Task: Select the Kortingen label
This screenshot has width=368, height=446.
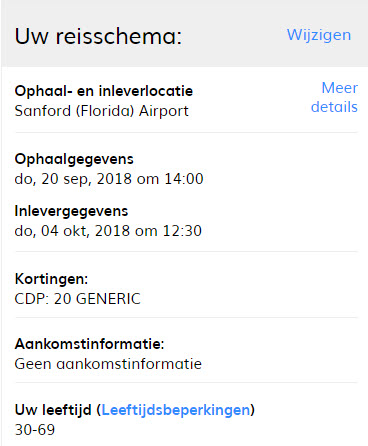Action: (x=51, y=279)
